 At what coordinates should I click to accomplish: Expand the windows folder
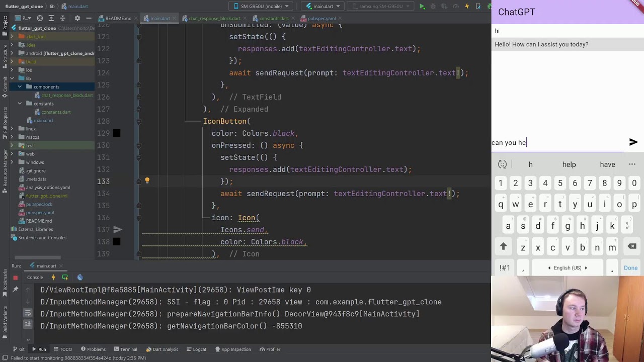[x=12, y=162]
